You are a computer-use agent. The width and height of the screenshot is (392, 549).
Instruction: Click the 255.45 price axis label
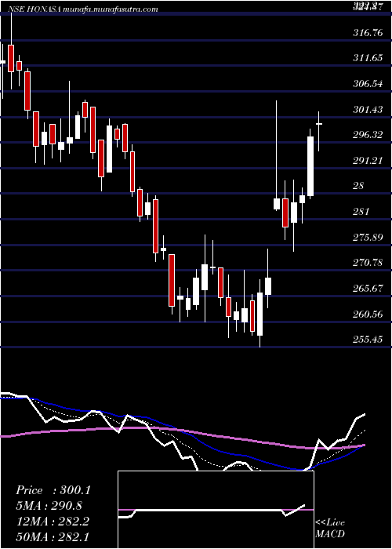tap(368, 340)
